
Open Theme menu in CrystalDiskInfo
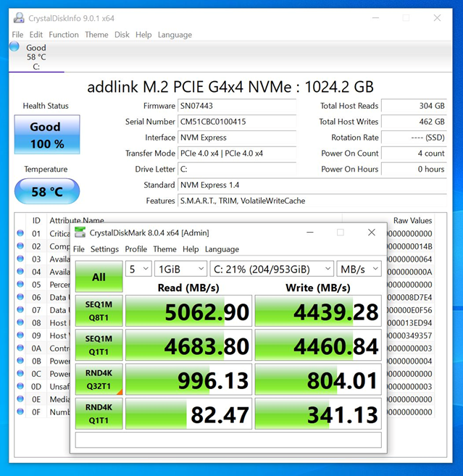96,35
